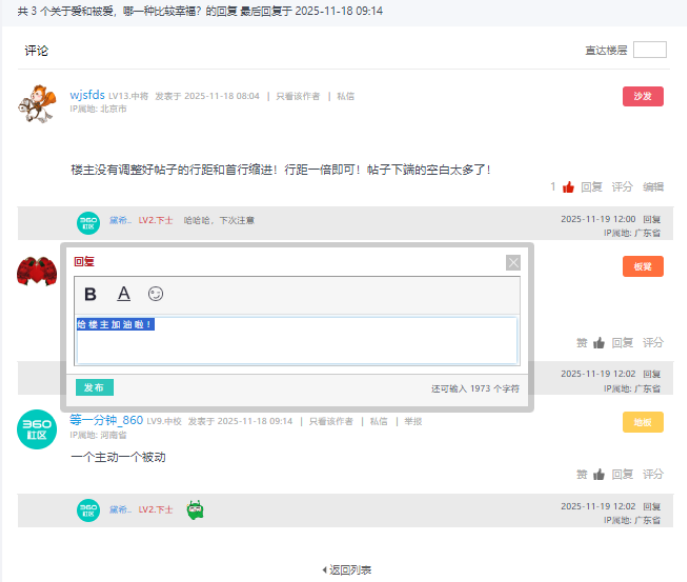Close the 回复 reply dialog
Image resolution: width=687 pixels, height=582 pixels.
point(513,263)
